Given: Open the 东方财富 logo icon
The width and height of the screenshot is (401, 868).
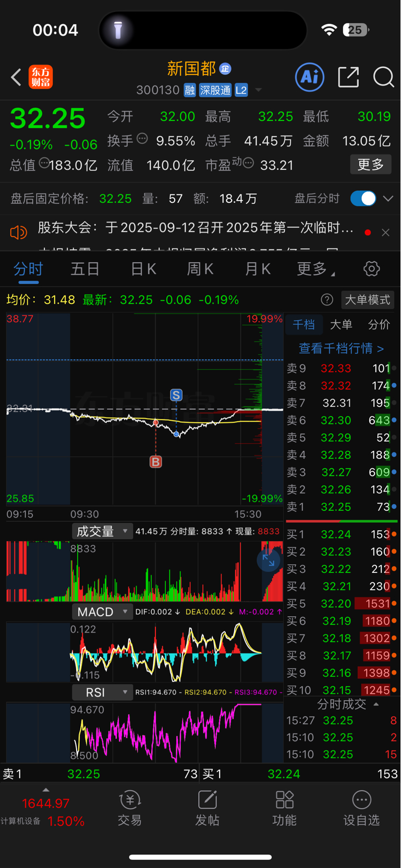Looking at the screenshot, I should point(41,77).
